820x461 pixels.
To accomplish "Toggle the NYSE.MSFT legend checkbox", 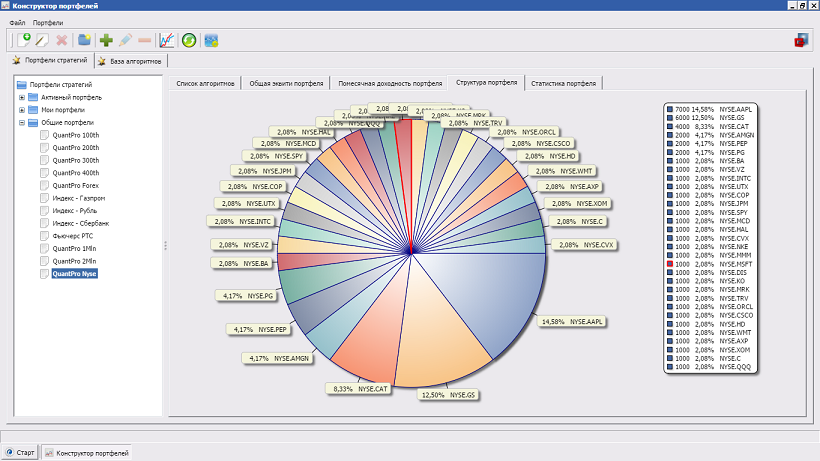I will pyautogui.click(x=670, y=263).
